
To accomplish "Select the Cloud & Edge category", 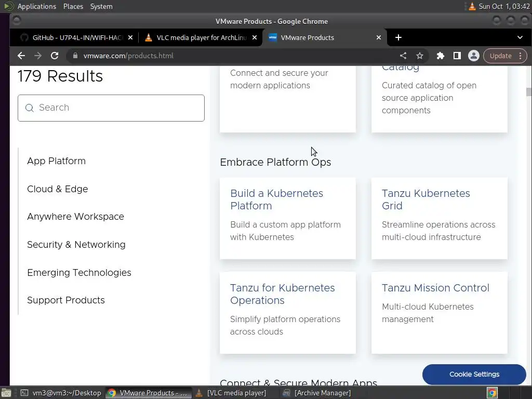I will (x=57, y=189).
